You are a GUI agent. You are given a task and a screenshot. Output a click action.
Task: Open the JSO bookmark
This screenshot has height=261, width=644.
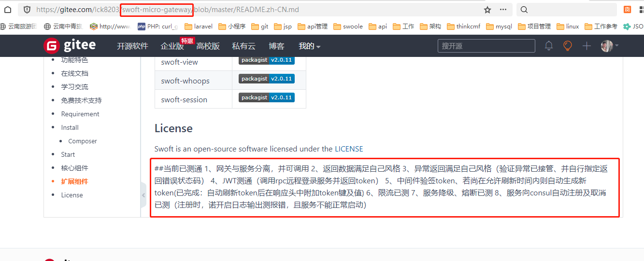(x=633, y=27)
